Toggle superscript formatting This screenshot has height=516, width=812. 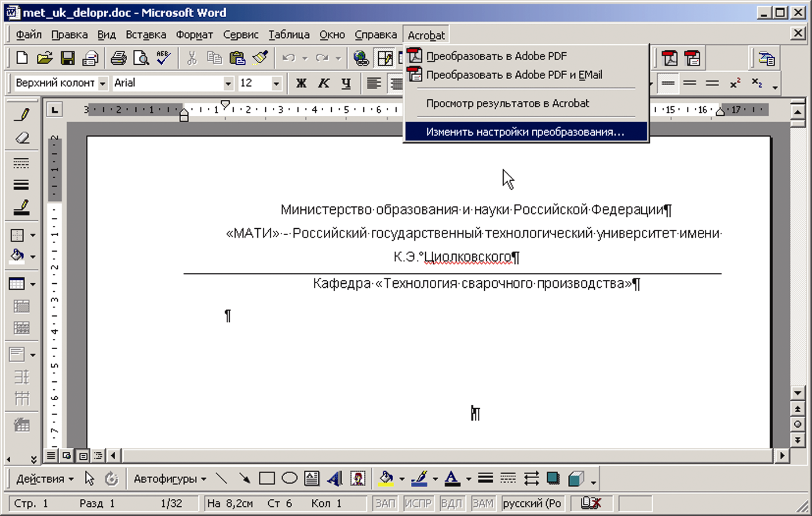735,83
